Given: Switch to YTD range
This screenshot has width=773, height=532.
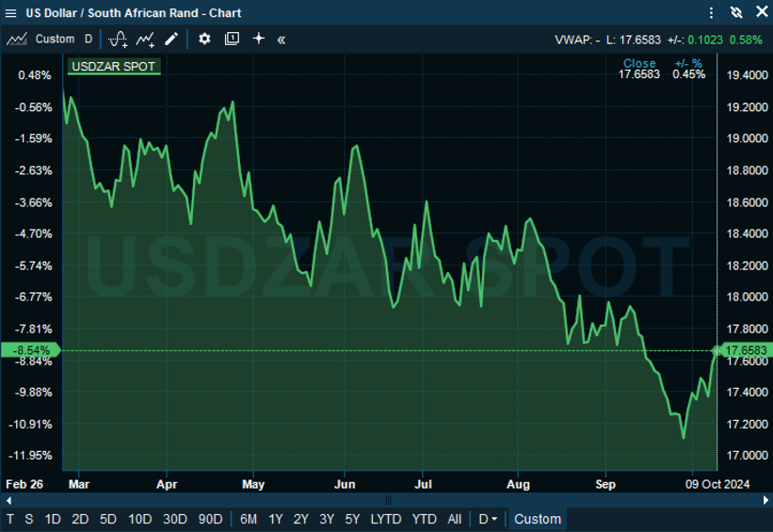Looking at the screenshot, I should point(425,519).
